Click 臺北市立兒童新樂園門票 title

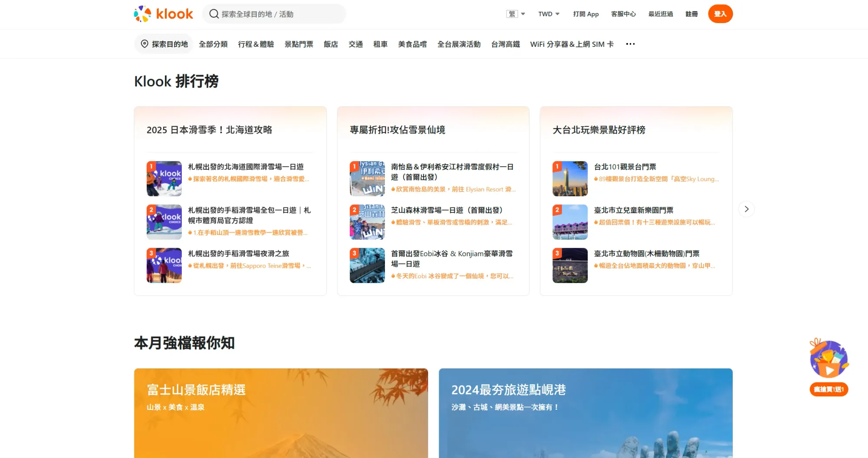pyautogui.click(x=634, y=210)
